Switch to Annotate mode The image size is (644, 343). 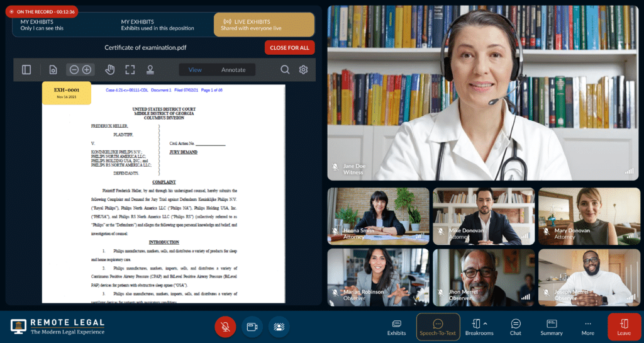pos(233,70)
